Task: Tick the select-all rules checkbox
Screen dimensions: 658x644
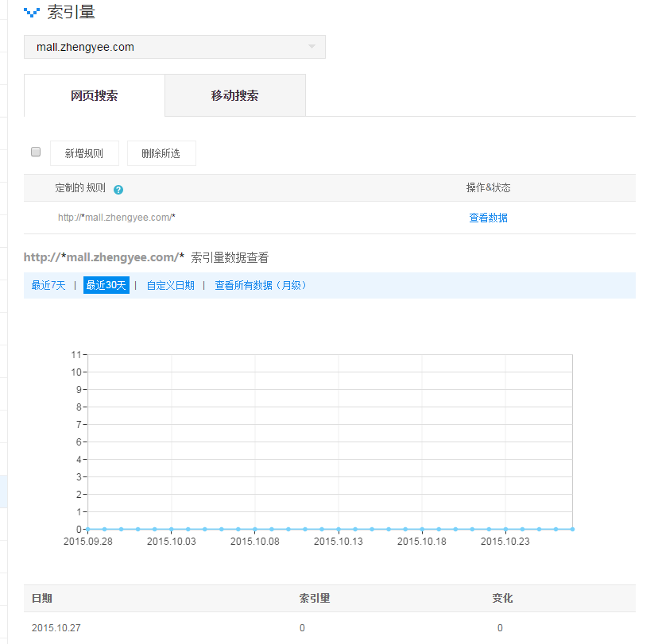Action: pos(36,152)
